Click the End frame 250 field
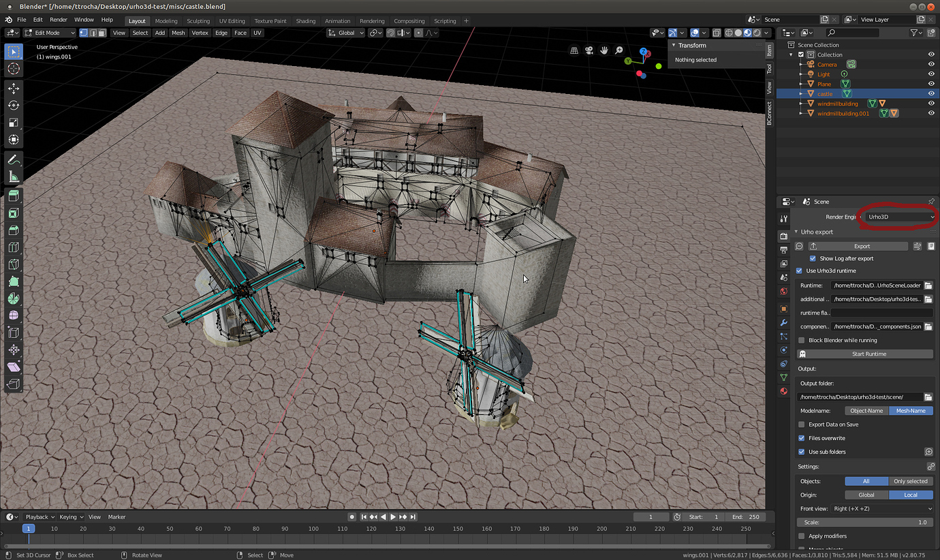Screen dimensions: 940x560 [x=745, y=517]
